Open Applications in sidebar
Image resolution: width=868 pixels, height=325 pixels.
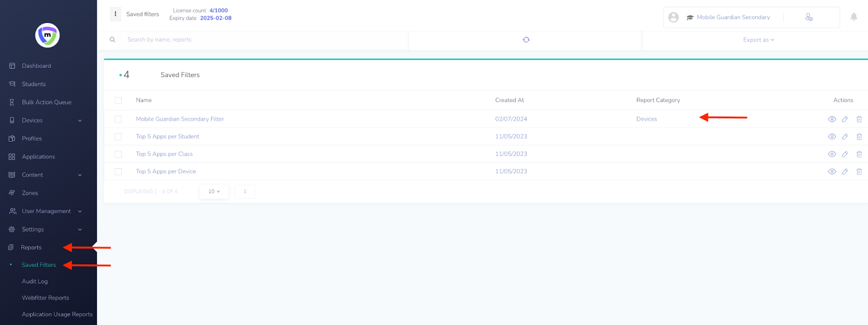point(39,157)
